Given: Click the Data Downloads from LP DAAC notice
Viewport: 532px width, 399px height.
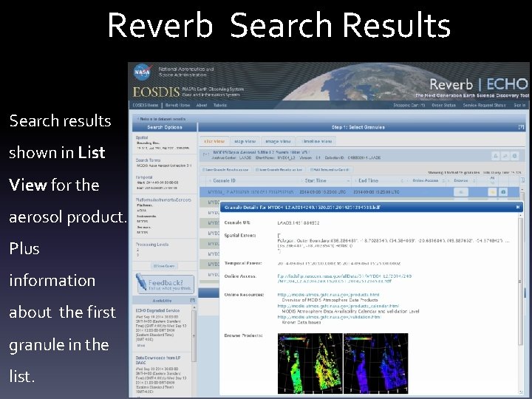Looking at the screenshot, I should (158, 360).
